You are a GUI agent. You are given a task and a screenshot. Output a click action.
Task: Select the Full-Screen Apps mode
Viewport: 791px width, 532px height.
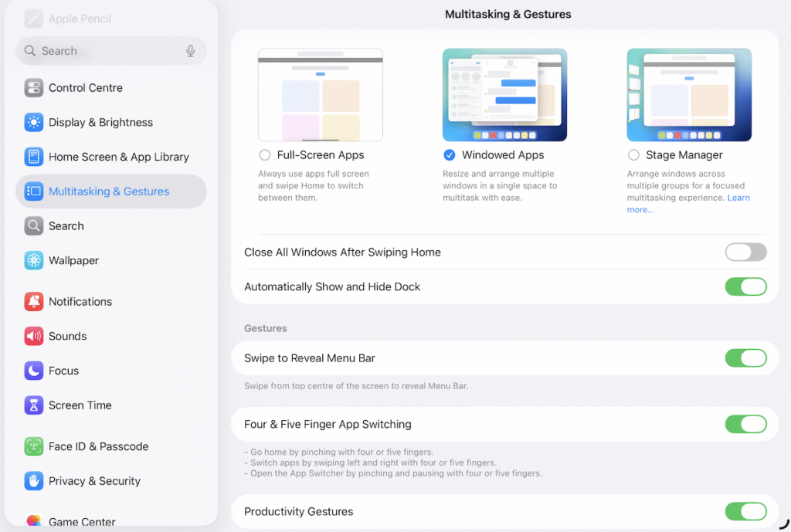coord(264,154)
